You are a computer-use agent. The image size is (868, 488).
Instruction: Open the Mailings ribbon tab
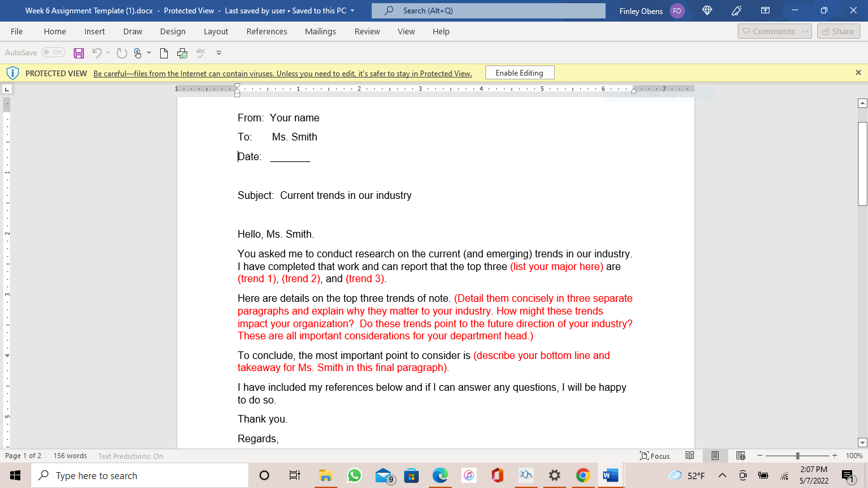coord(320,31)
